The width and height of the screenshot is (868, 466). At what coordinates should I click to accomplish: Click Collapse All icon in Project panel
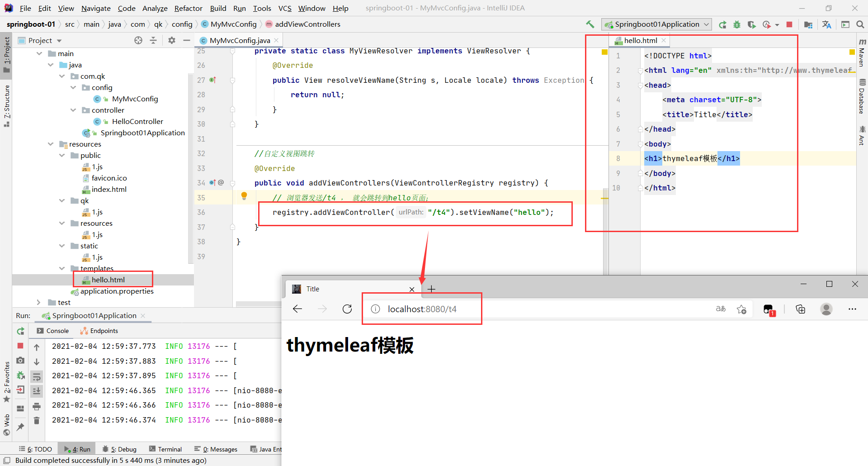tap(153, 40)
